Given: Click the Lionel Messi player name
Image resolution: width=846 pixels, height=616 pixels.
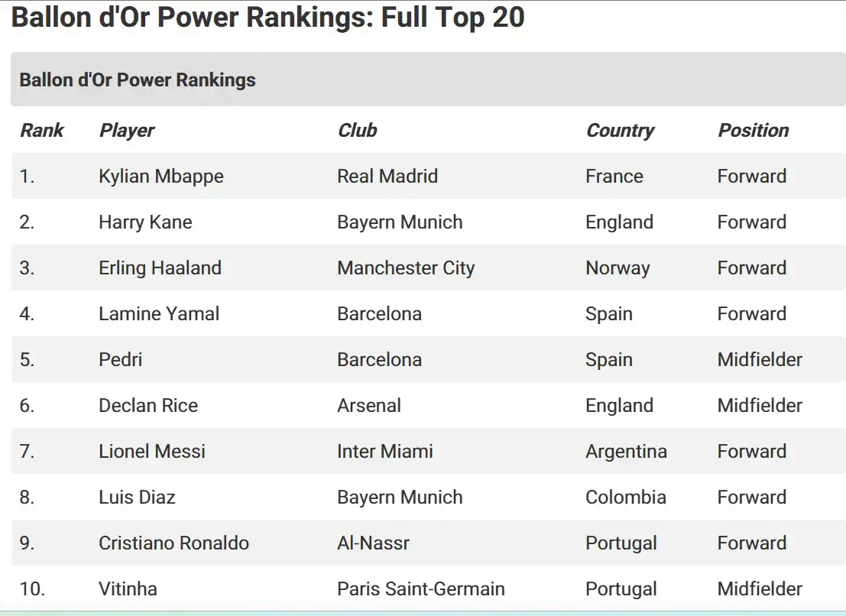Looking at the screenshot, I should [x=152, y=452].
